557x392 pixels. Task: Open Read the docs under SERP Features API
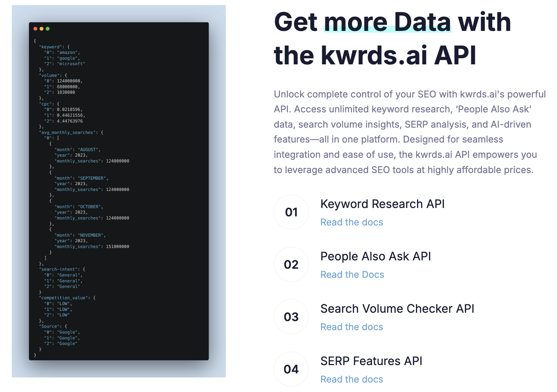click(352, 379)
